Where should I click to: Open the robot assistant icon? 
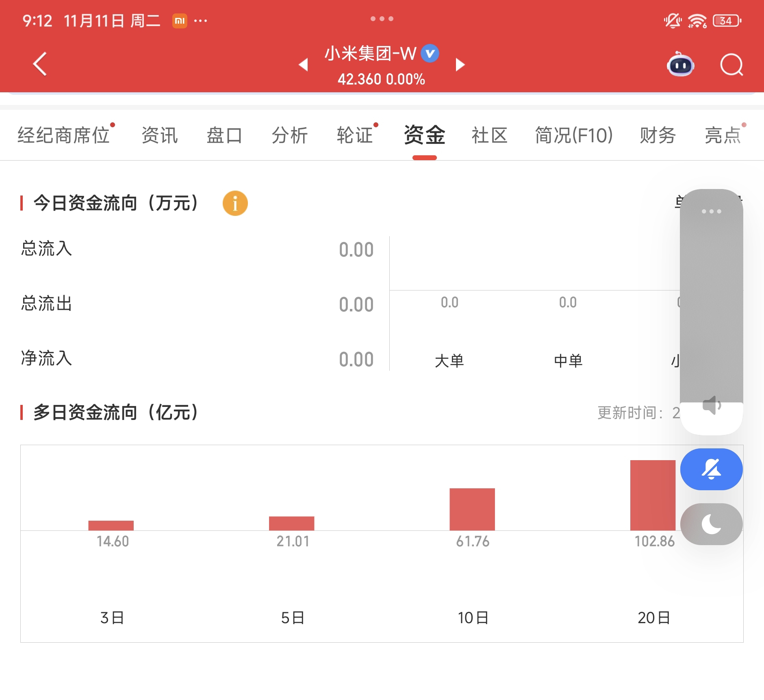(681, 64)
